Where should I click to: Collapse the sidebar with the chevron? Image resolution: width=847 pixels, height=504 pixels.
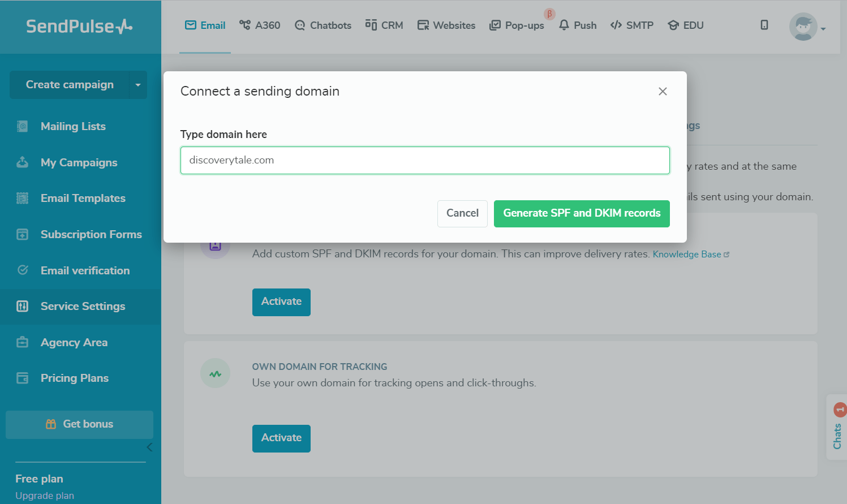[x=149, y=447]
